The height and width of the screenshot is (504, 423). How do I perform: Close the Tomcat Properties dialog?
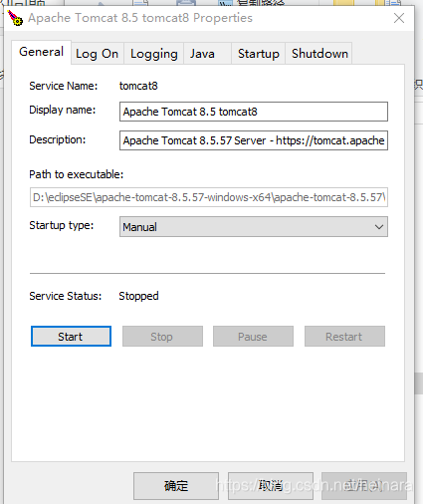[399, 18]
